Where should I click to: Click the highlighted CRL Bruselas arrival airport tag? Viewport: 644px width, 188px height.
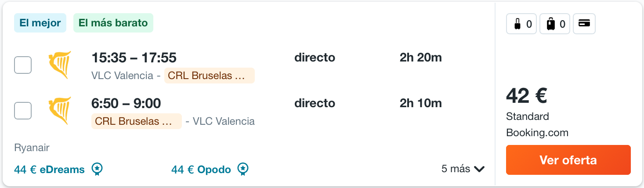click(x=209, y=76)
